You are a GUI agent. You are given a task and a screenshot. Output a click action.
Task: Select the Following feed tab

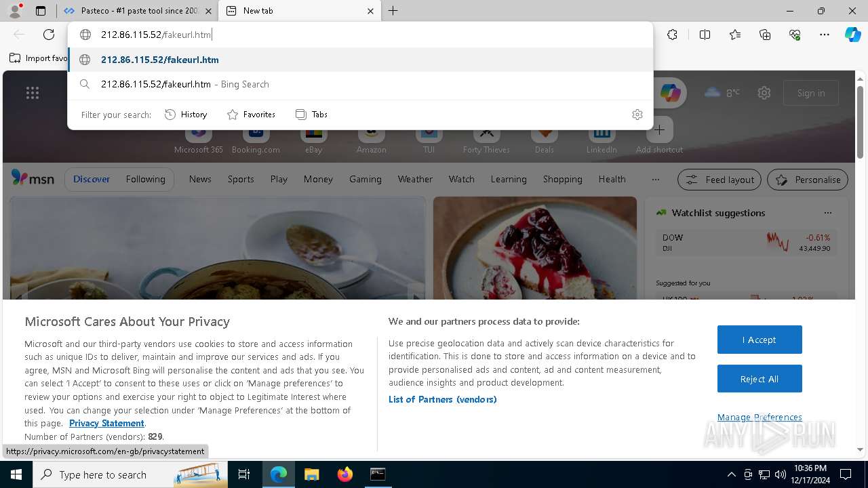[145, 179]
